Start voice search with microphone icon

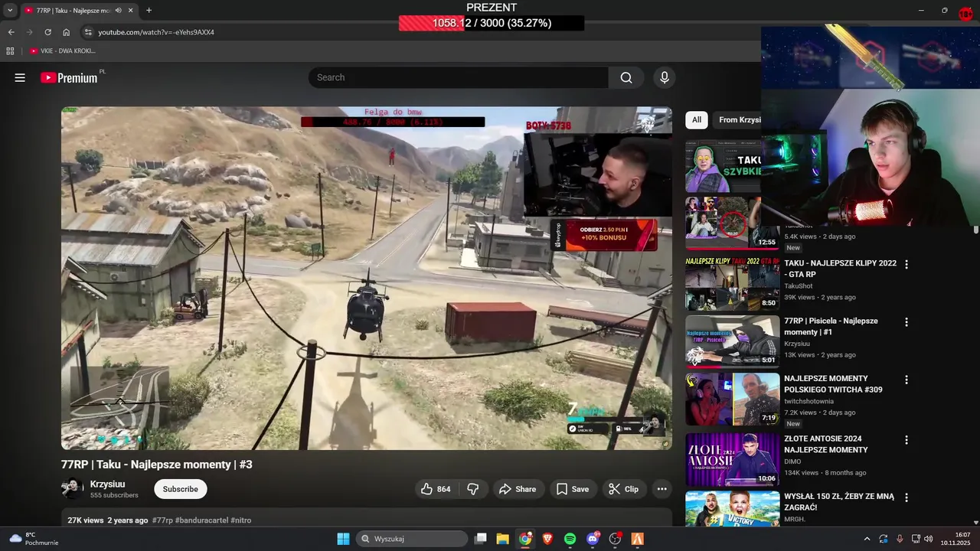[665, 77]
